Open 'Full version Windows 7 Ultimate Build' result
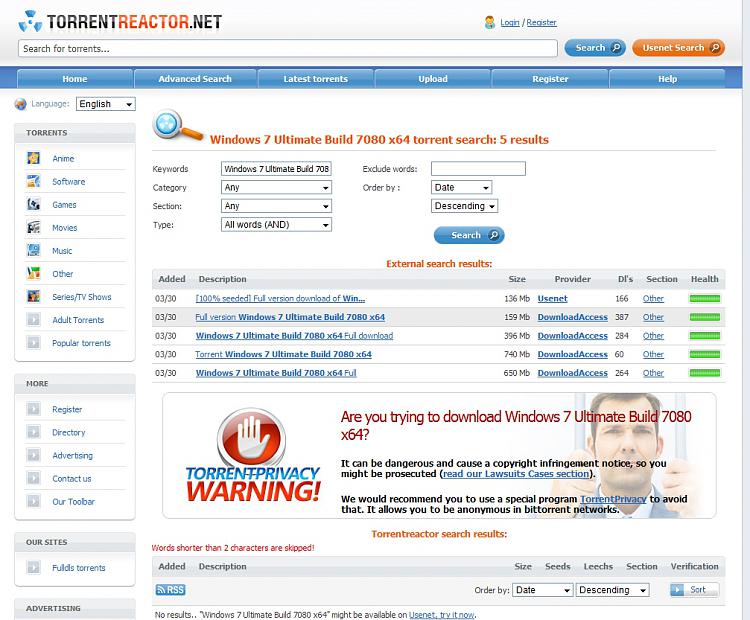The width and height of the screenshot is (750, 620). click(290, 317)
